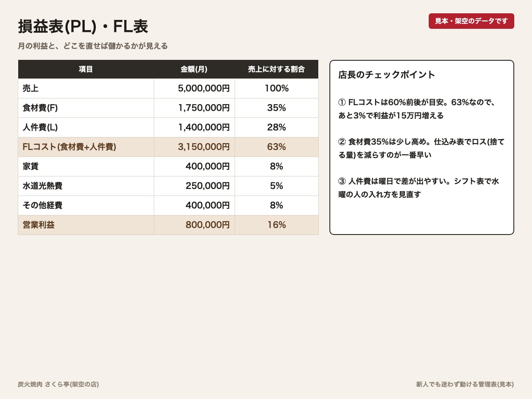Select checkpoint ② about 食材費35%
This screenshot has width=532, height=399.
[x=421, y=149]
